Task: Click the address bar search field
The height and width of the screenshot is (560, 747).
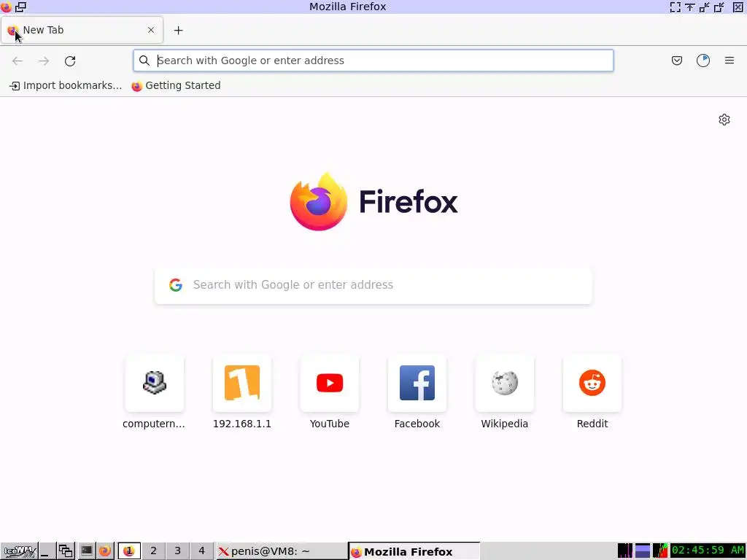Action: (x=373, y=61)
